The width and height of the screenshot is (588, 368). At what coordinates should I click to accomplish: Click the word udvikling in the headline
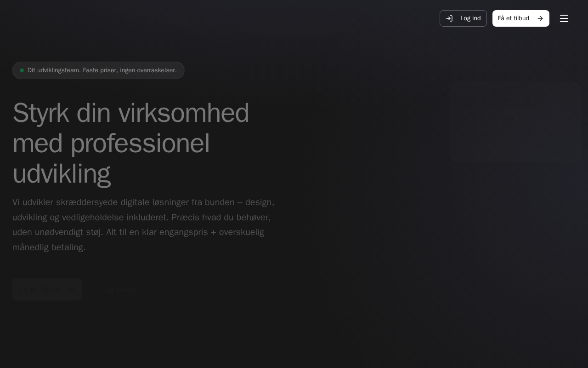[x=62, y=174]
